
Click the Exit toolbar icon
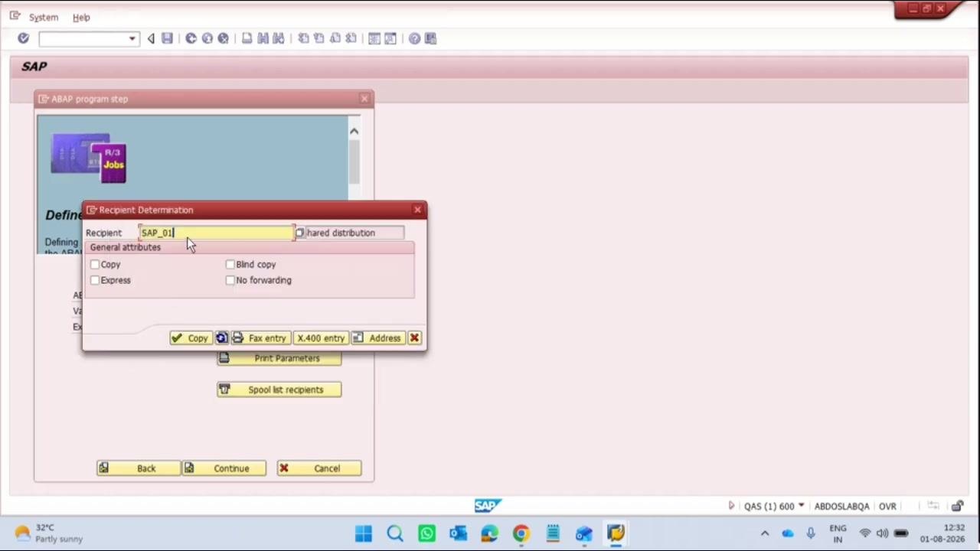(207, 38)
